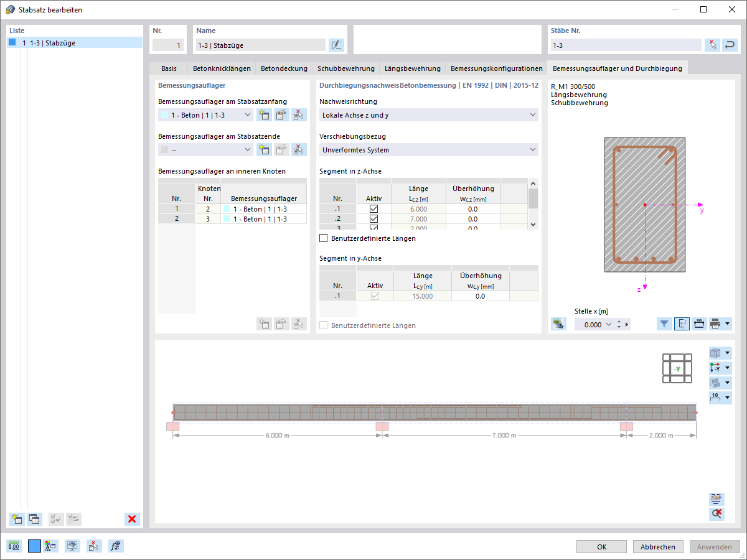The image size is (747, 560).
Task: Switch to the Betonknicklängen tab
Action: click(222, 68)
